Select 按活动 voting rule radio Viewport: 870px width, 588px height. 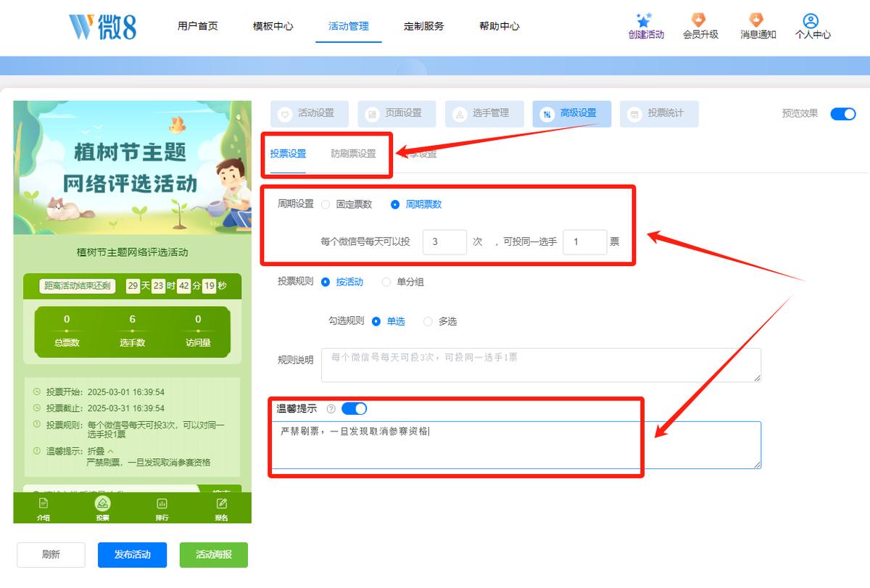tap(325, 282)
